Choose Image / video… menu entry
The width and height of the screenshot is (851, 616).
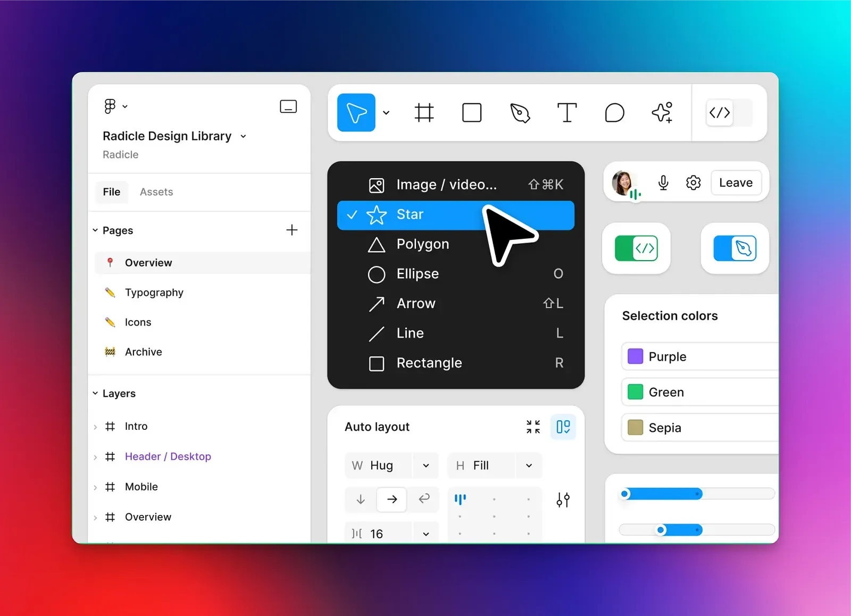(456, 185)
